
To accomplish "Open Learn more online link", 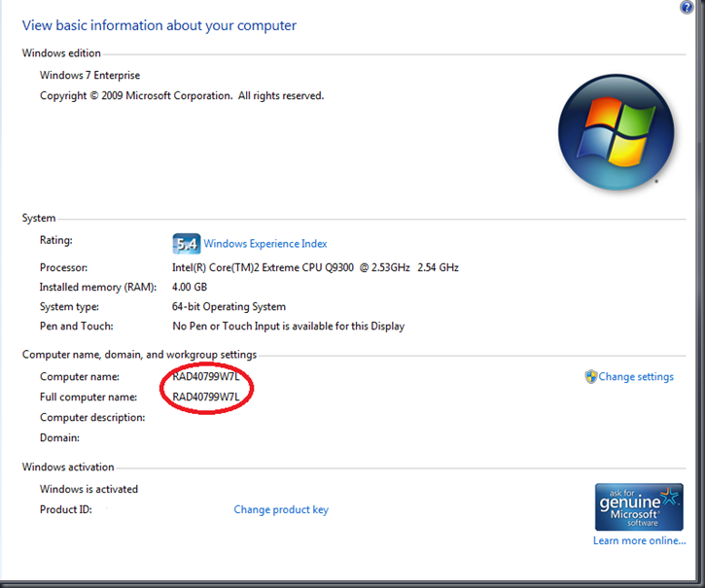I will pos(639,540).
